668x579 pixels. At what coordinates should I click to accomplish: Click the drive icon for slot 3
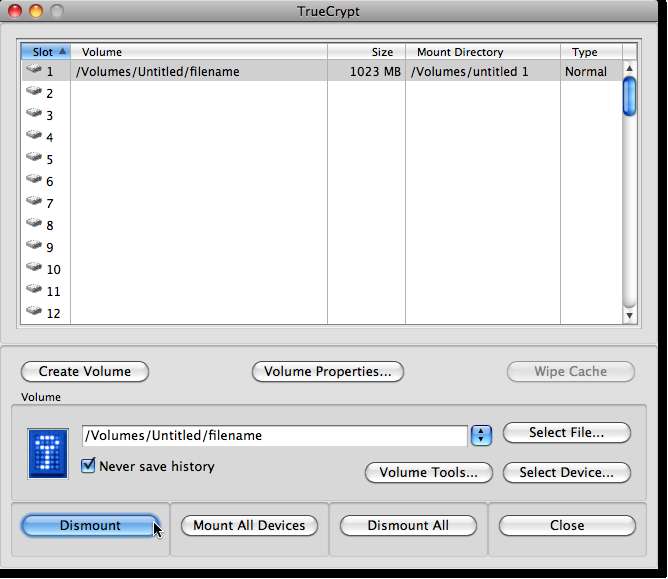34,113
